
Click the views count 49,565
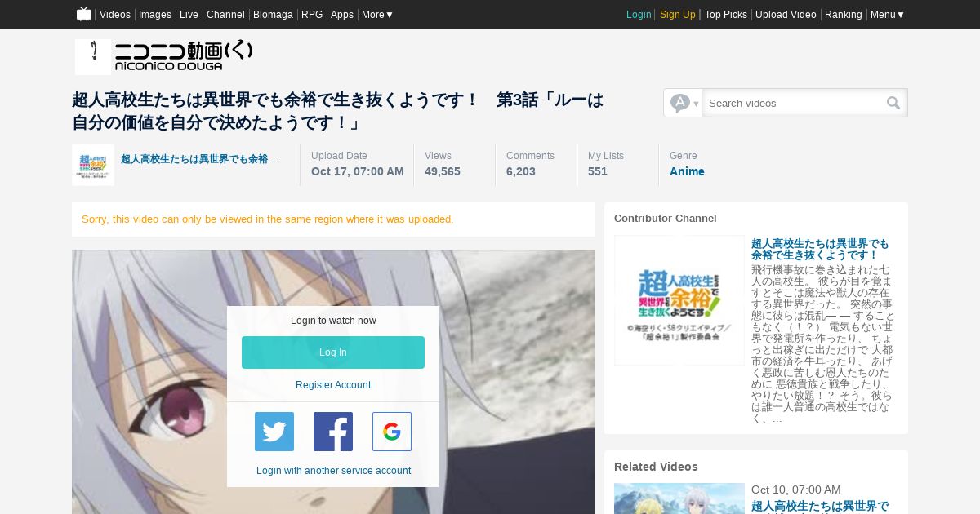(x=443, y=171)
